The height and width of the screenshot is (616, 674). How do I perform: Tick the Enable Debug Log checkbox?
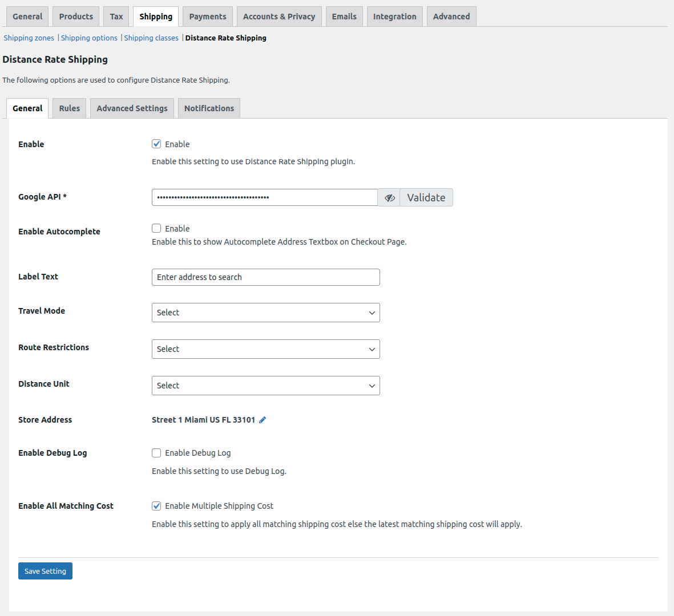[x=156, y=453]
